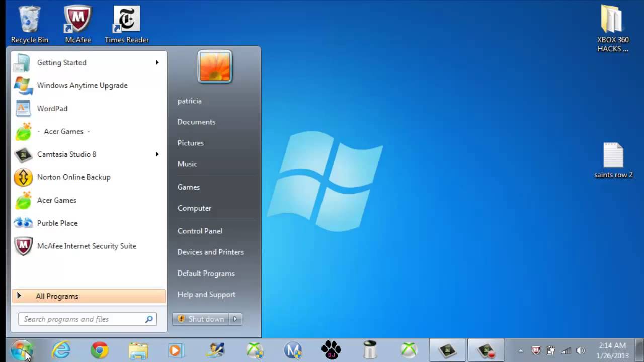Select the saints row 2 file
This screenshot has width=644, height=362.
[613, 160]
